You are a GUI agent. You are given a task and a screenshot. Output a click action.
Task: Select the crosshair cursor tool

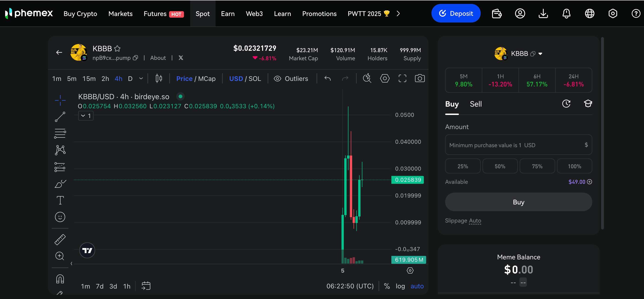coord(60,100)
